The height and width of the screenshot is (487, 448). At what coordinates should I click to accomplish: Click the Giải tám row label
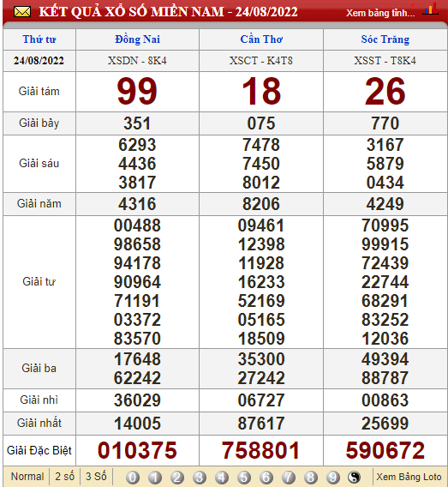click(x=39, y=91)
